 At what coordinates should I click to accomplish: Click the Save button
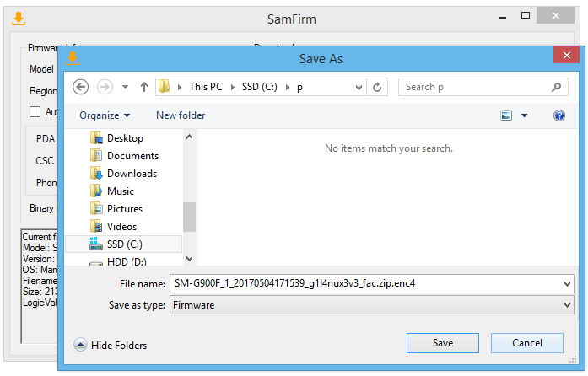[443, 343]
